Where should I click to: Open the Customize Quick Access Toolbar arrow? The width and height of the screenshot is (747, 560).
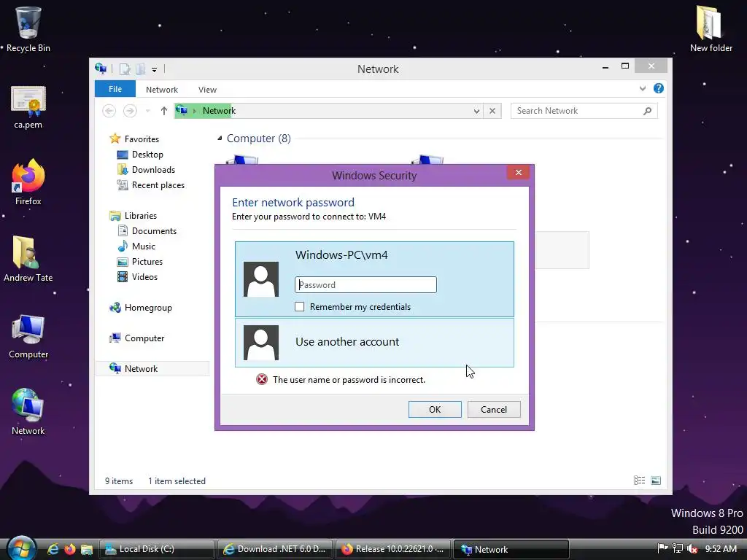155,70
